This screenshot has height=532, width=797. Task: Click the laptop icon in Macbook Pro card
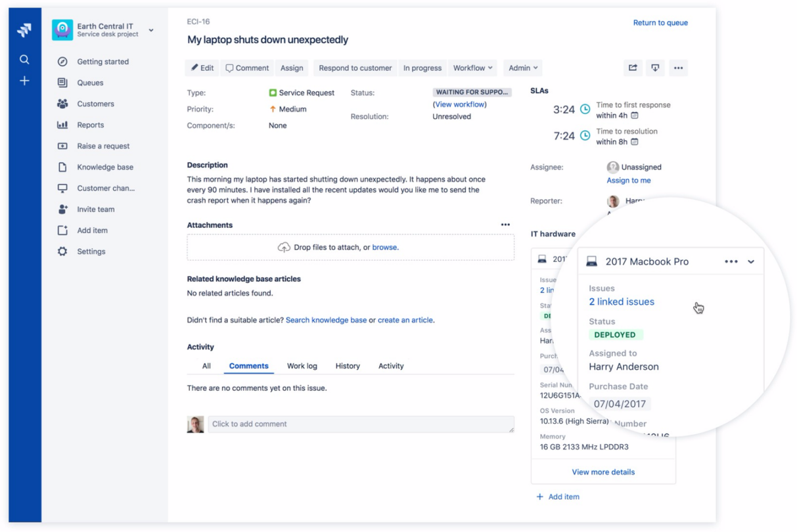coord(591,261)
